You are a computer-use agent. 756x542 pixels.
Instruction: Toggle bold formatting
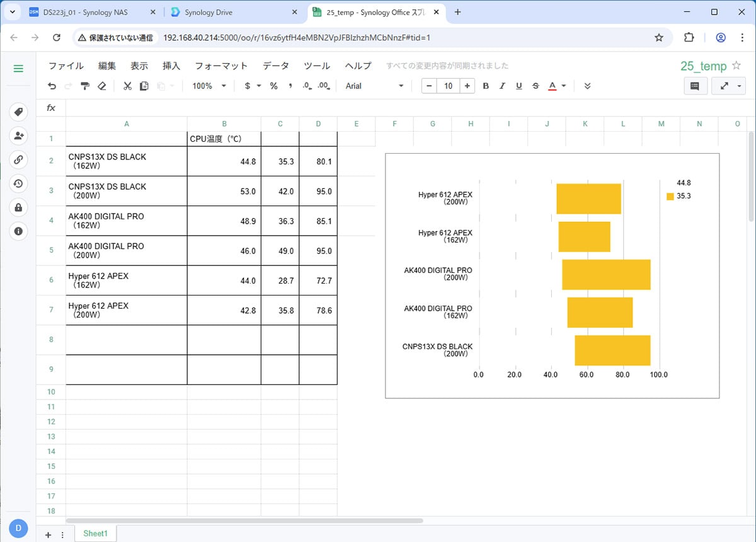coord(486,86)
